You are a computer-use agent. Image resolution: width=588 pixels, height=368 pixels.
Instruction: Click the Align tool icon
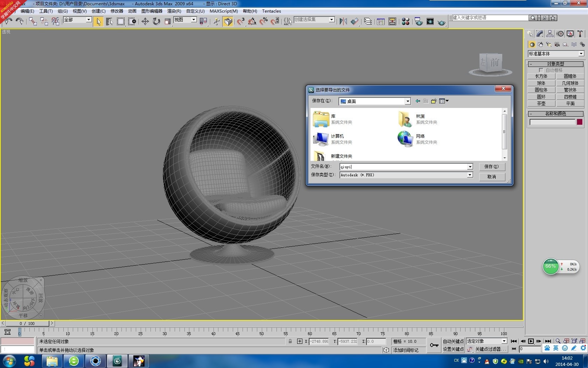355,22
